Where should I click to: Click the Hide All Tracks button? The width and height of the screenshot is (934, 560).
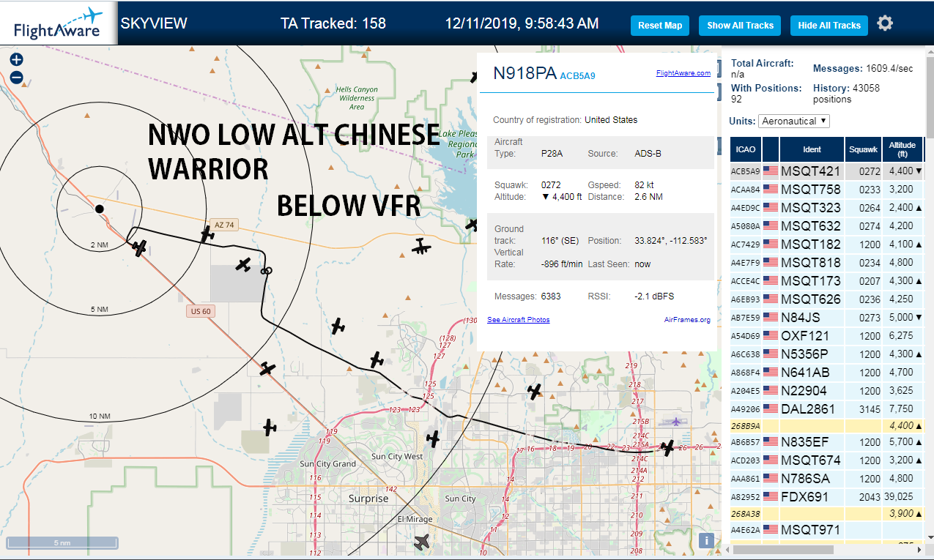coord(829,26)
